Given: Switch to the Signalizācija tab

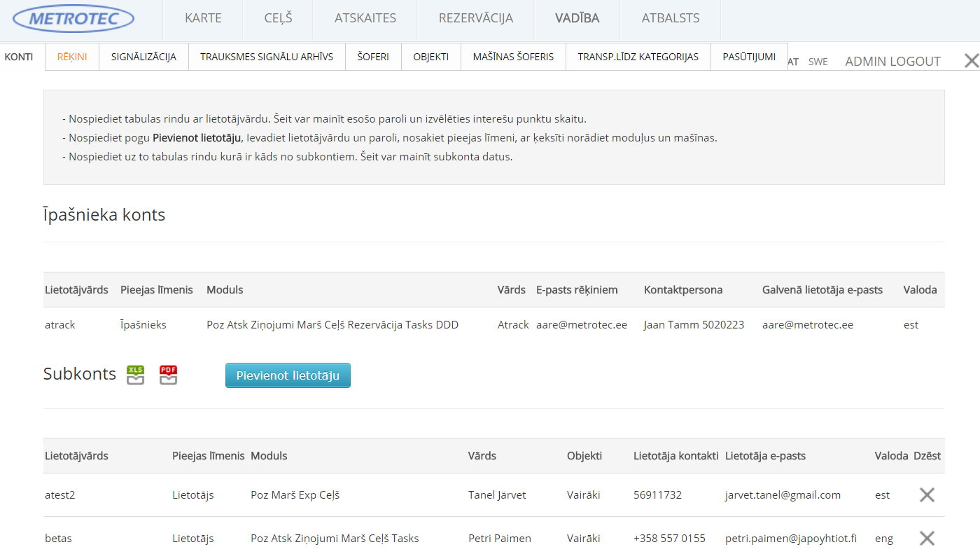Looking at the screenshot, I should coord(143,57).
